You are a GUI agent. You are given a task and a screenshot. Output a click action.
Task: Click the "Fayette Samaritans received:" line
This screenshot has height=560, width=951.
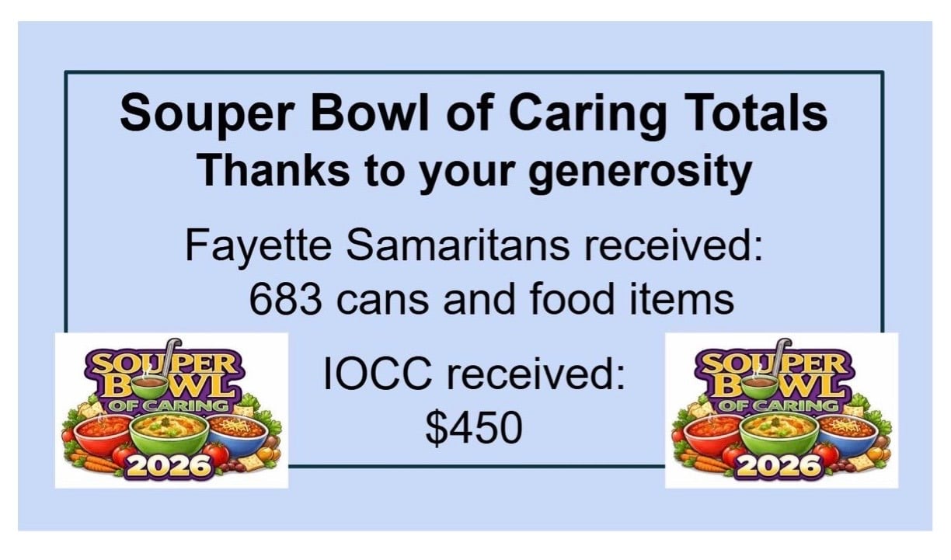click(x=473, y=245)
